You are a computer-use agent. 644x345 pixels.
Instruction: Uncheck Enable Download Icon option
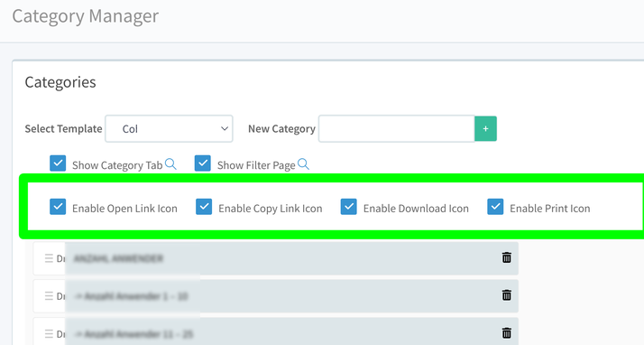pos(349,207)
